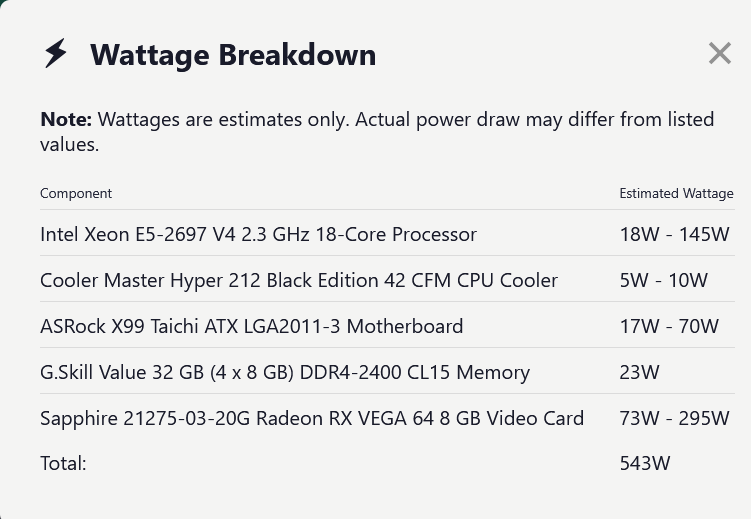This screenshot has height=519, width=751.
Task: Click the G.Skill Value 32 GB Memory entry
Action: 285,372
